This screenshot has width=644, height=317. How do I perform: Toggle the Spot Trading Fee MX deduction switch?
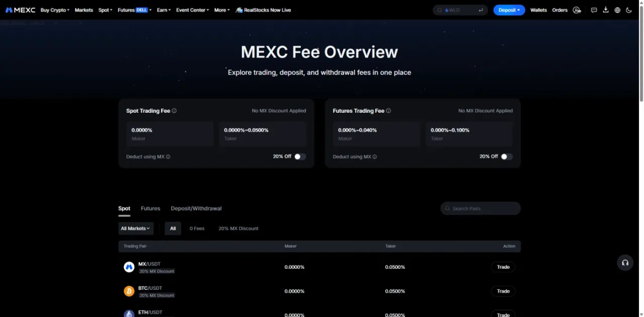click(x=300, y=156)
